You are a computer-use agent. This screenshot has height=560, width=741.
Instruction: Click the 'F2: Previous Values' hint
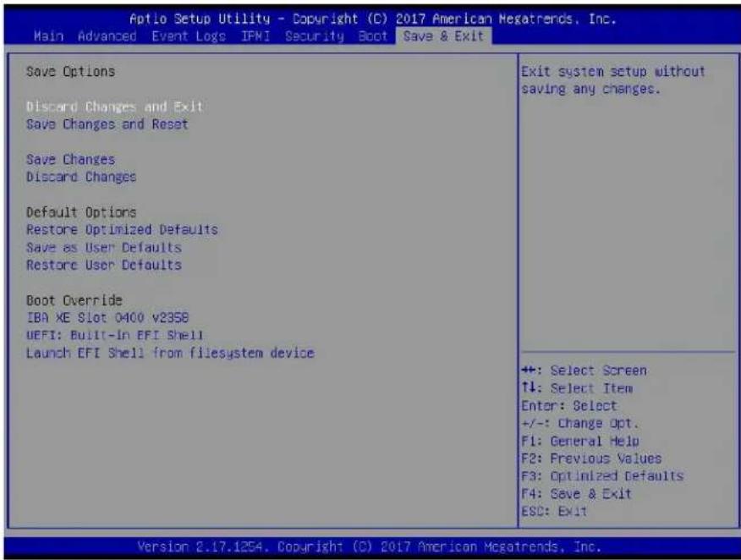tap(591, 458)
